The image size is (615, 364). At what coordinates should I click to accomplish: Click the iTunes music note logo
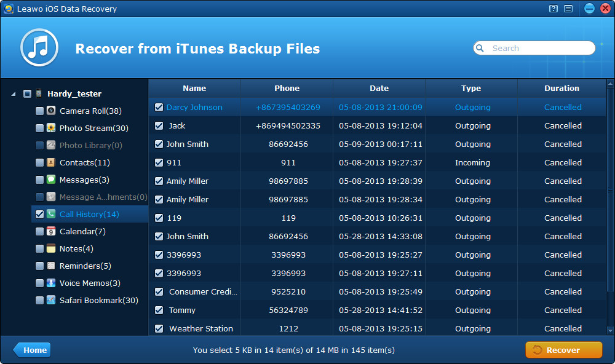[x=39, y=47]
